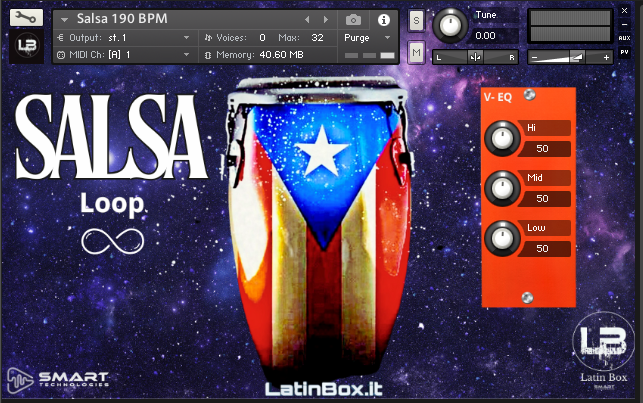Click the Mid value 50 field
This screenshot has width=643, height=403.
(545, 198)
